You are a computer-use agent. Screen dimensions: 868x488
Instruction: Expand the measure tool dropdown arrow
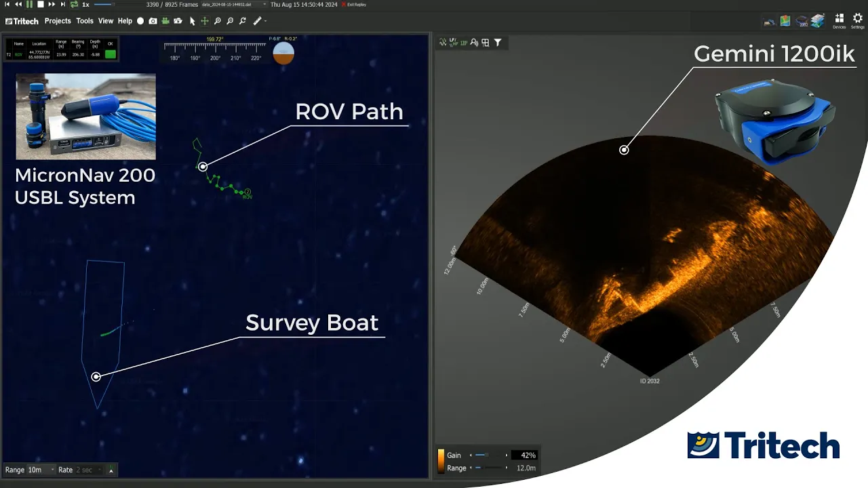pyautogui.click(x=265, y=21)
